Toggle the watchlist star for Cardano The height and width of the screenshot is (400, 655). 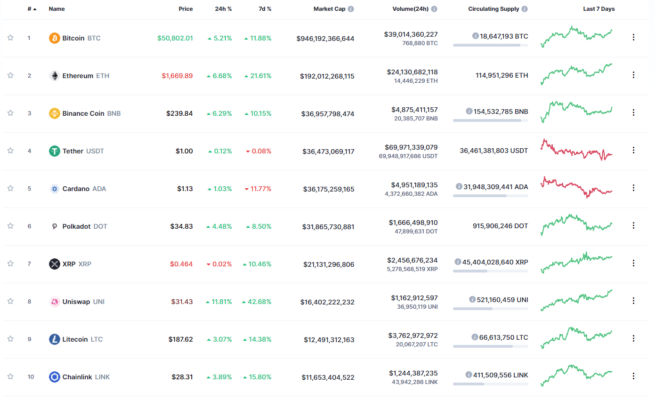coord(10,188)
